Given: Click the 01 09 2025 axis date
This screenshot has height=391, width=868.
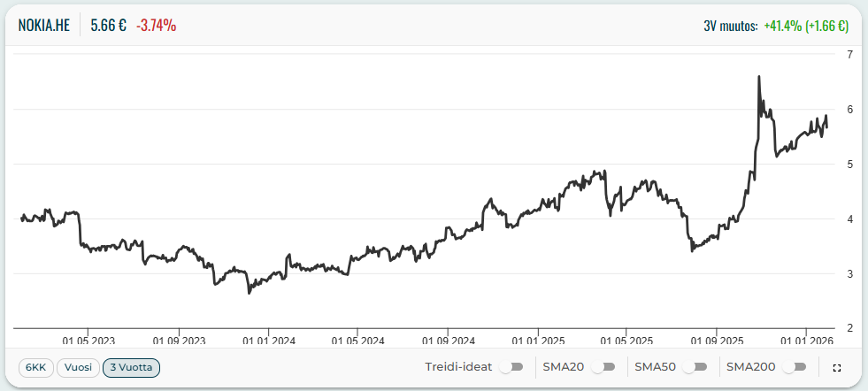Looking at the screenshot, I should pyautogui.click(x=717, y=339).
